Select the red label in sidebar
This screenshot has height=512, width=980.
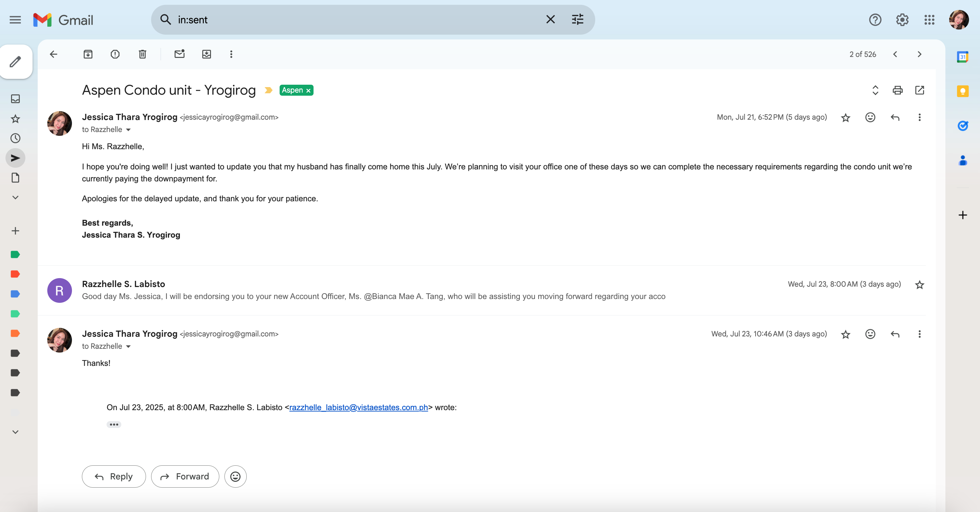coord(15,274)
